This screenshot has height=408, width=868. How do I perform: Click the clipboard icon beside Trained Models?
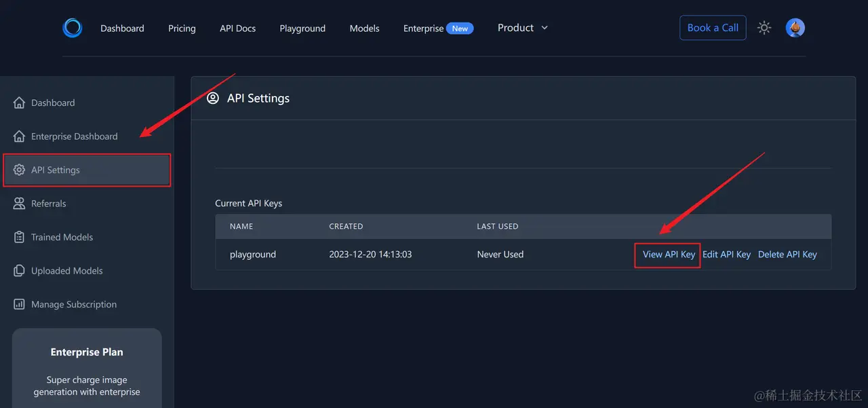[x=19, y=237]
